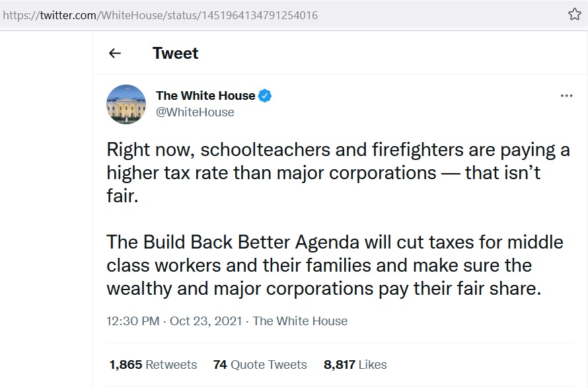Open the three-dot More menu on tweet
Viewport: 588px width, 388px height.
click(x=566, y=96)
